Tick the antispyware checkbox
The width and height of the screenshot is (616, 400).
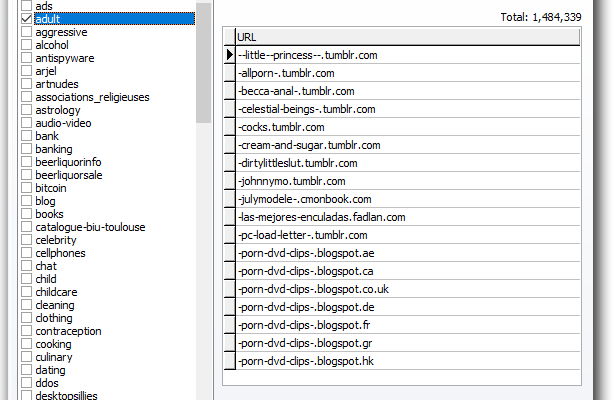click(x=26, y=57)
